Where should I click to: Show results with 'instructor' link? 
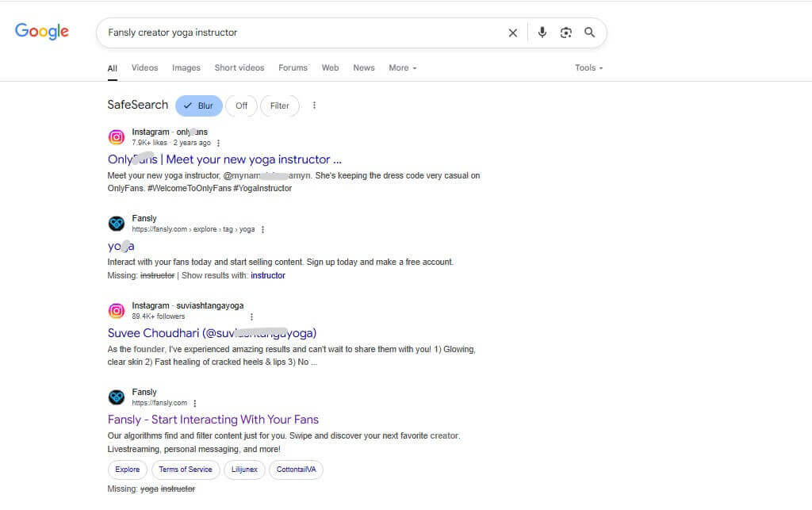click(x=268, y=275)
